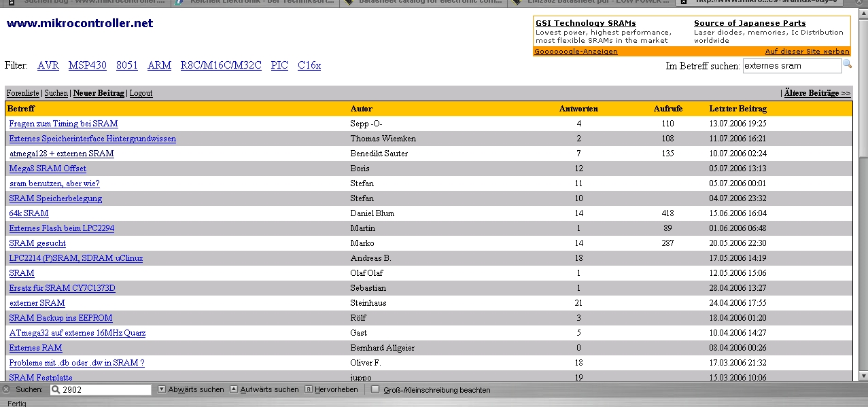Filter the forum by 8051

tap(127, 65)
